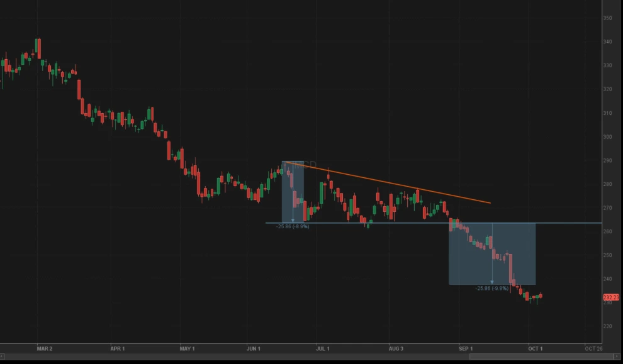This screenshot has height=364, width=623.
Task: Click the scrollbar left arrow button
Action: click(x=2, y=356)
